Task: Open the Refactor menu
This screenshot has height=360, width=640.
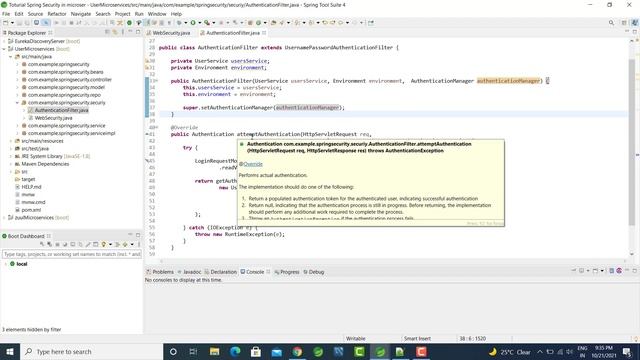Action: tap(57, 14)
